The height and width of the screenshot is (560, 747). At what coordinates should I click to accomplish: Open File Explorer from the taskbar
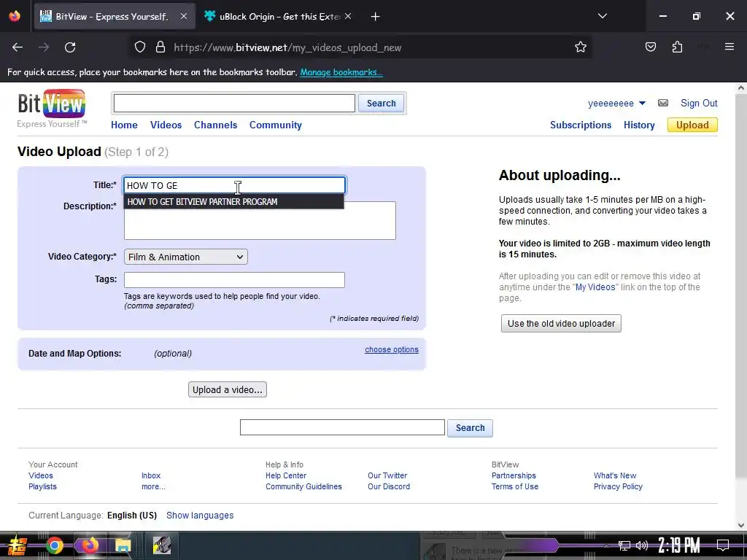(x=123, y=545)
